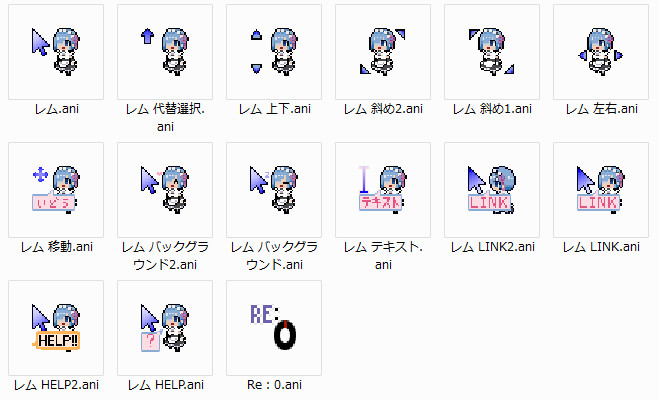Select the レム 移動.ani move cursor icon

point(56,190)
